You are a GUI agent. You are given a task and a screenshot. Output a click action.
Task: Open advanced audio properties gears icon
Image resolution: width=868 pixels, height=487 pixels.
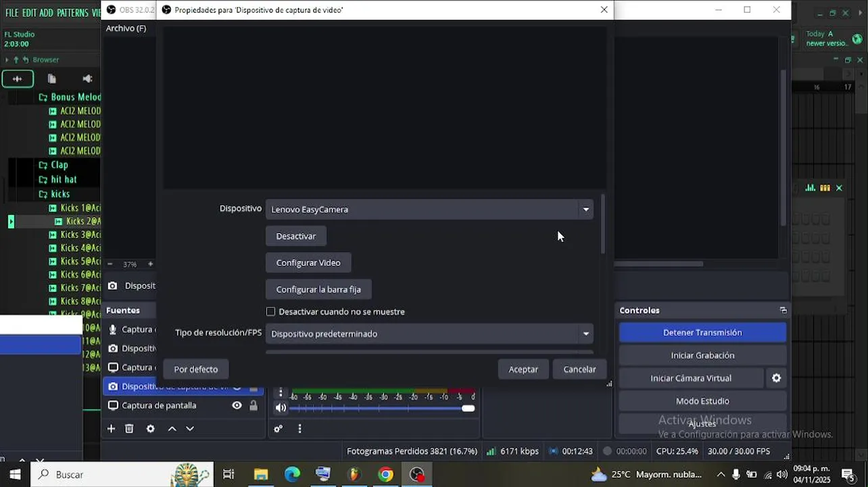click(278, 429)
